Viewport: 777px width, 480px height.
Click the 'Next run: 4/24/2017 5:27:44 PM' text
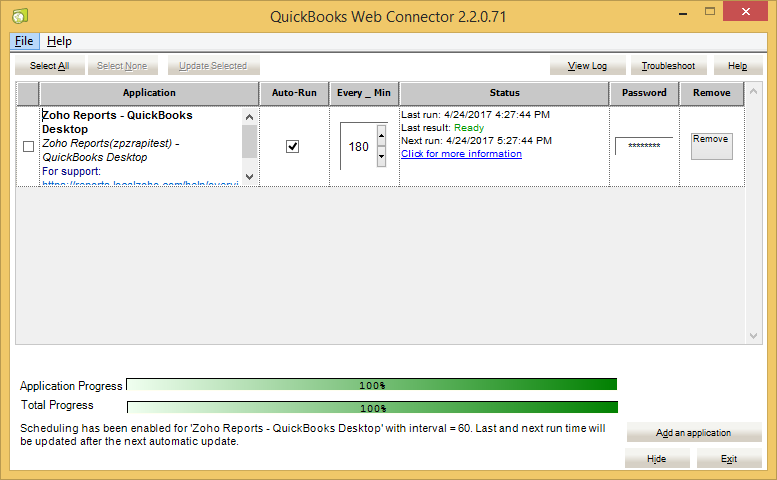476,141
